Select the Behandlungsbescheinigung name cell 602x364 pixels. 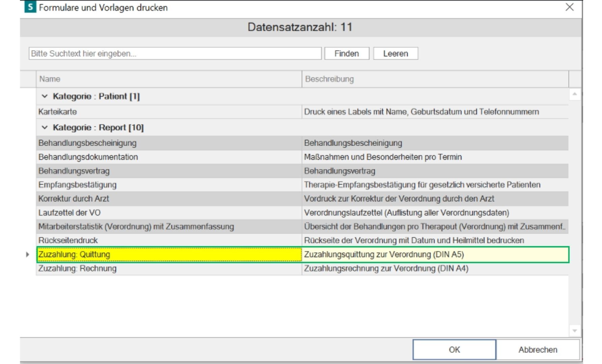coord(169,143)
